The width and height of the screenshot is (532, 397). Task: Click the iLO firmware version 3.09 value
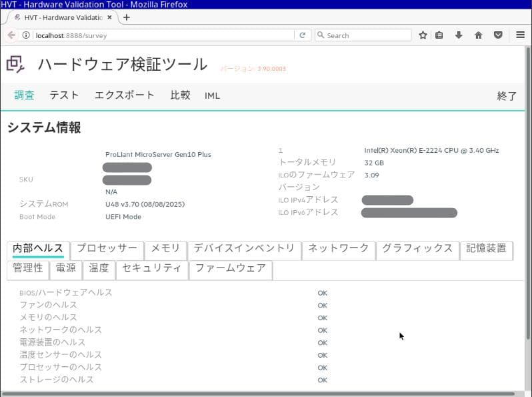(371, 175)
